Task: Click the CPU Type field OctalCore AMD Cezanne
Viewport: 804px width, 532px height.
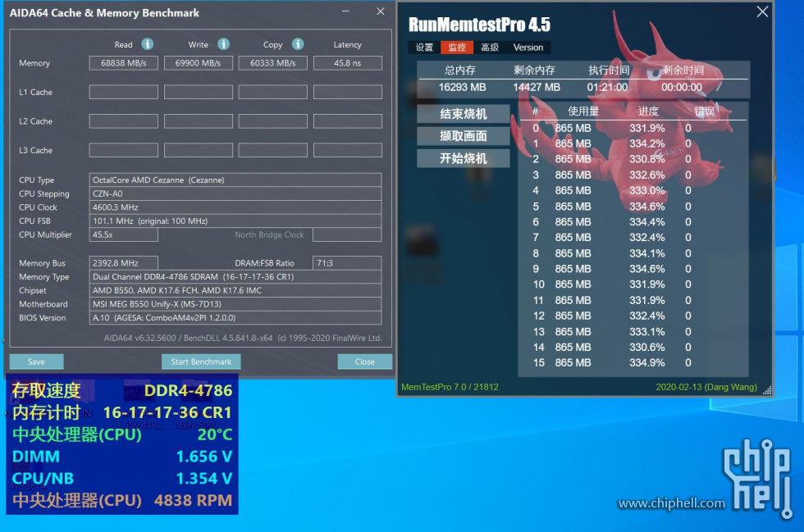Action: (x=235, y=180)
